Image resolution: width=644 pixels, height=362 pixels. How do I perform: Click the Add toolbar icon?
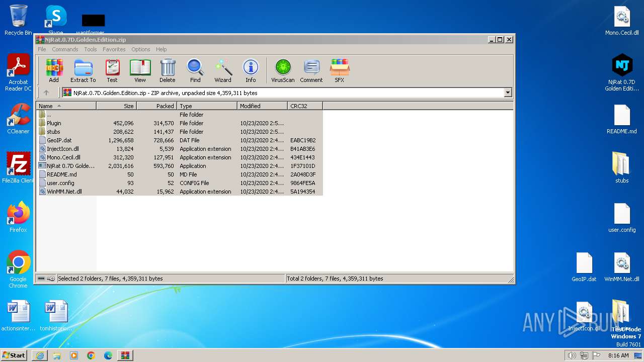click(54, 71)
